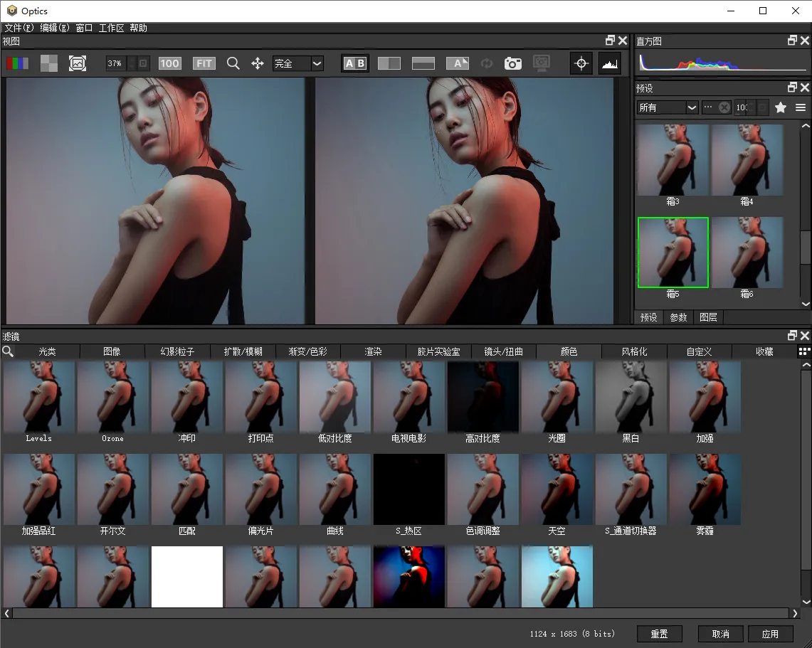Viewport: 812px width, 648px height.
Task: Toggle the A|B side-by-side comparison view
Action: (354, 63)
